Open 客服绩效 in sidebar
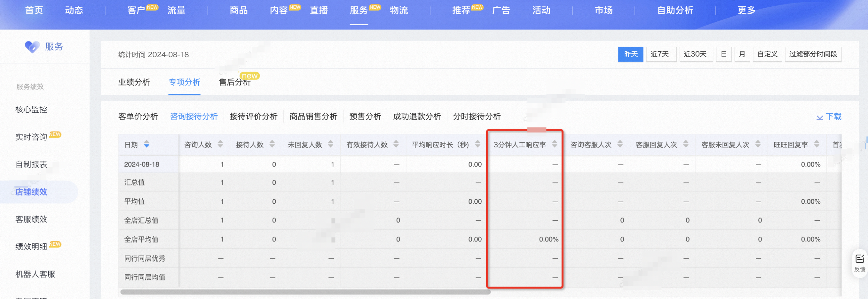The image size is (868, 299). [31, 219]
